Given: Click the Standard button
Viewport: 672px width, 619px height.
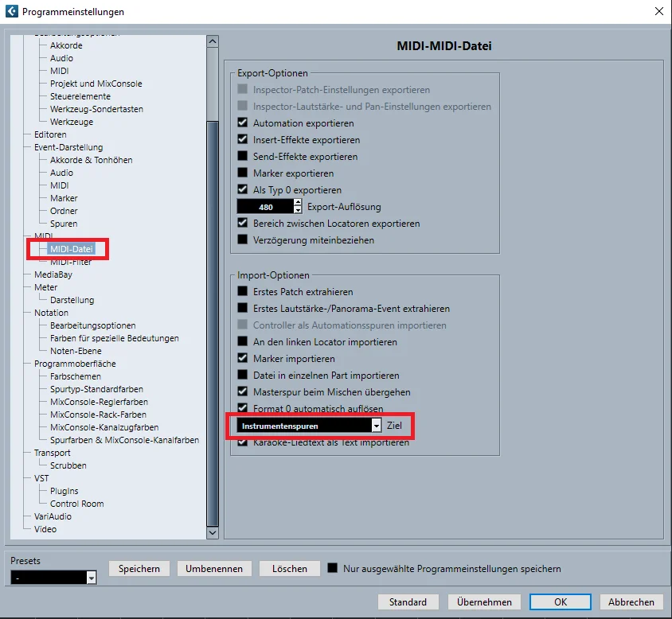Looking at the screenshot, I should (408, 601).
